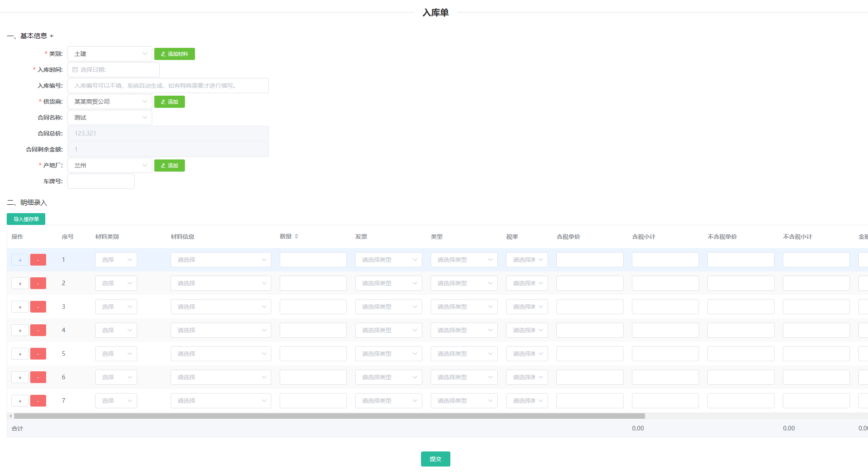Screen dimensions: 868x472
Task: Click 含税小计 input in row 3
Action: tap(665, 307)
